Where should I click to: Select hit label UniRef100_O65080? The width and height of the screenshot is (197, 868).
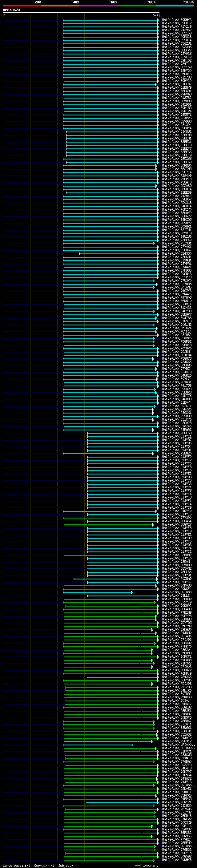coord(176,101)
